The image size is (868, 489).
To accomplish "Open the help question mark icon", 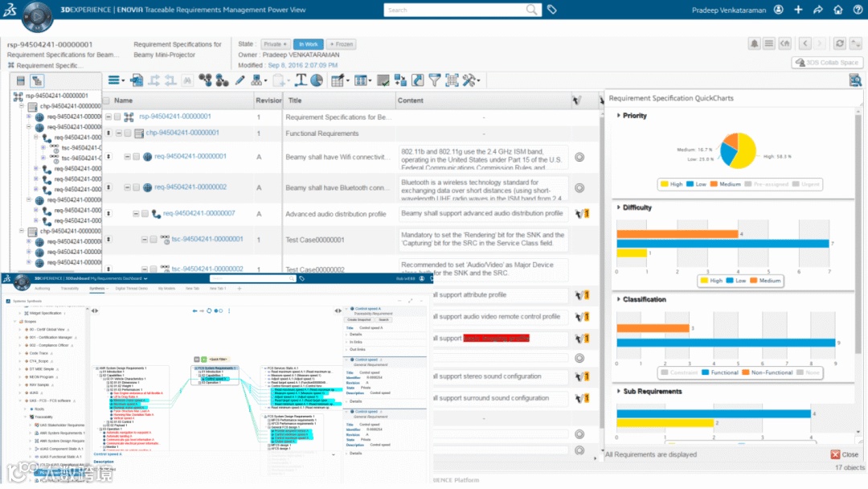I will click(858, 10).
